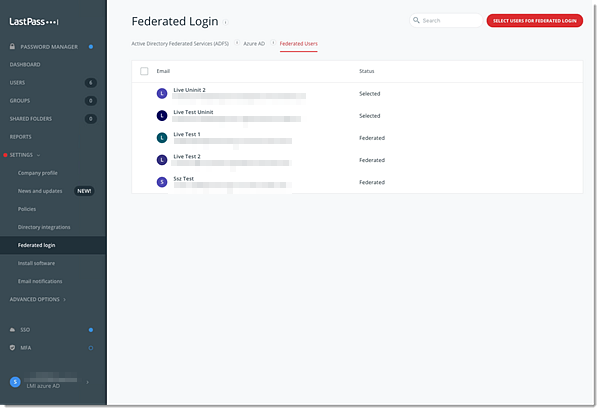Click the Live Test 2 user name
Screen dimensions: 600x411
tap(187, 157)
